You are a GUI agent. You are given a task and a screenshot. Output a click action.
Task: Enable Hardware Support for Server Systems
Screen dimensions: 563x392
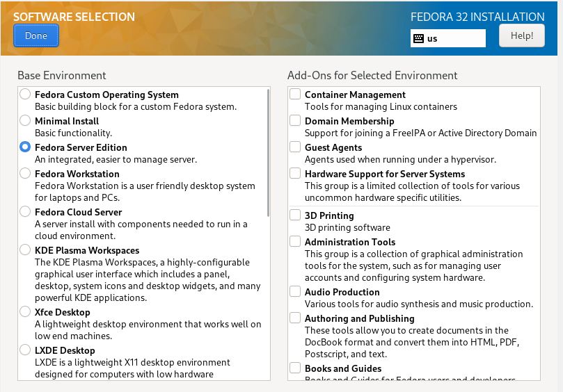point(295,173)
